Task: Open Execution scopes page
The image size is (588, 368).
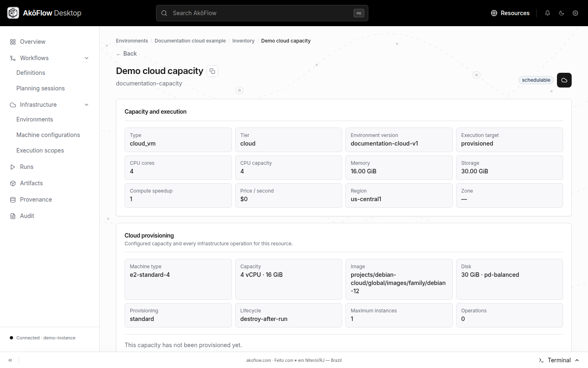Action: point(40,150)
